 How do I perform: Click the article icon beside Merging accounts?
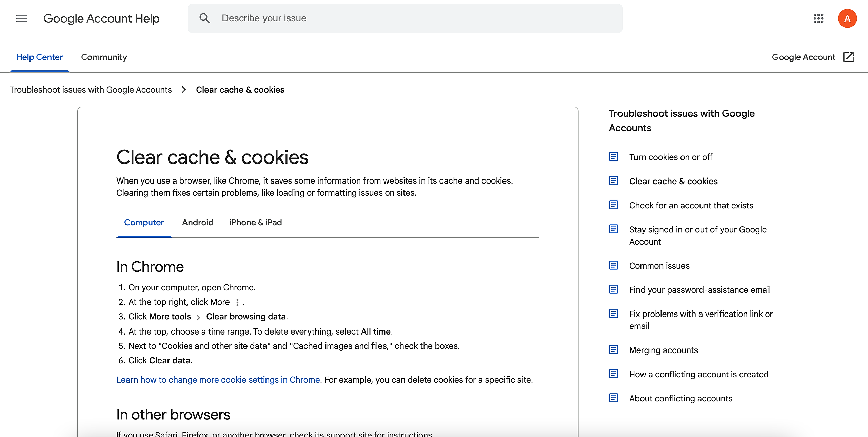pyautogui.click(x=614, y=350)
